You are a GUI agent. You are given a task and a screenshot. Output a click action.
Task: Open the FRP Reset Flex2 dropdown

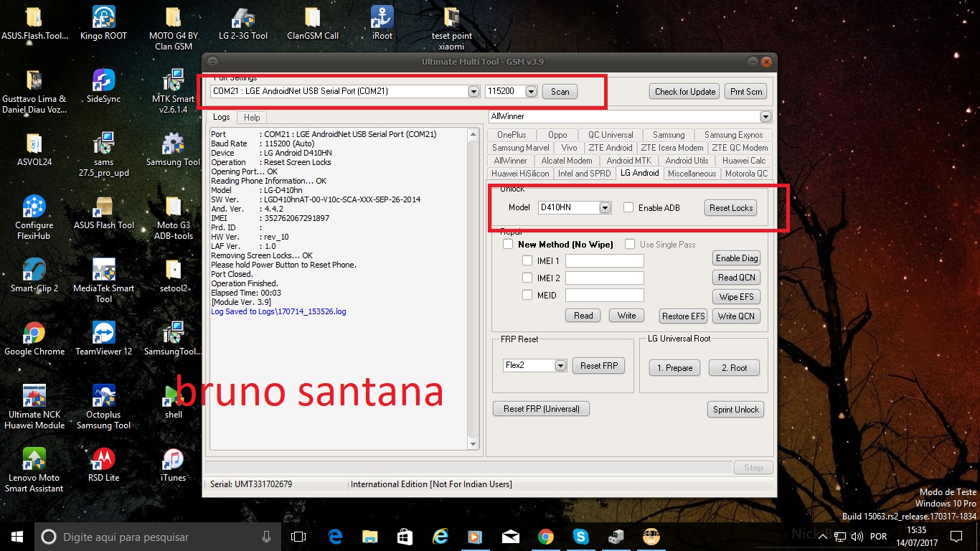click(561, 365)
